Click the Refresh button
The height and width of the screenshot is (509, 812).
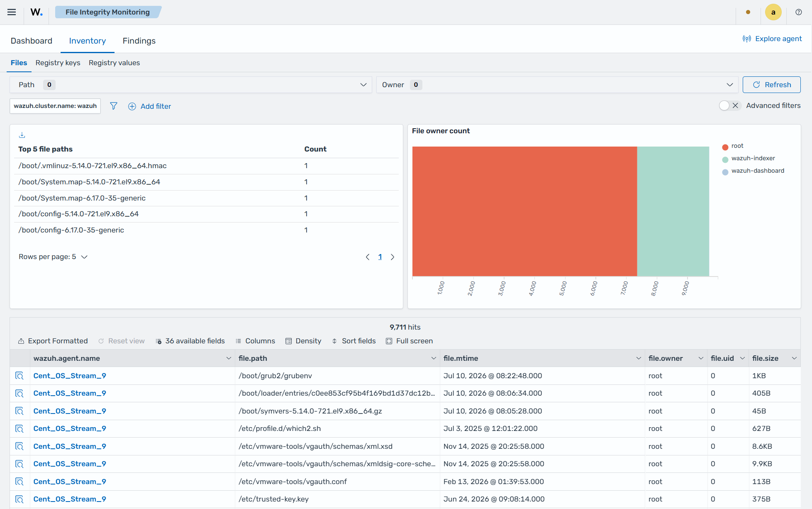[772, 85]
